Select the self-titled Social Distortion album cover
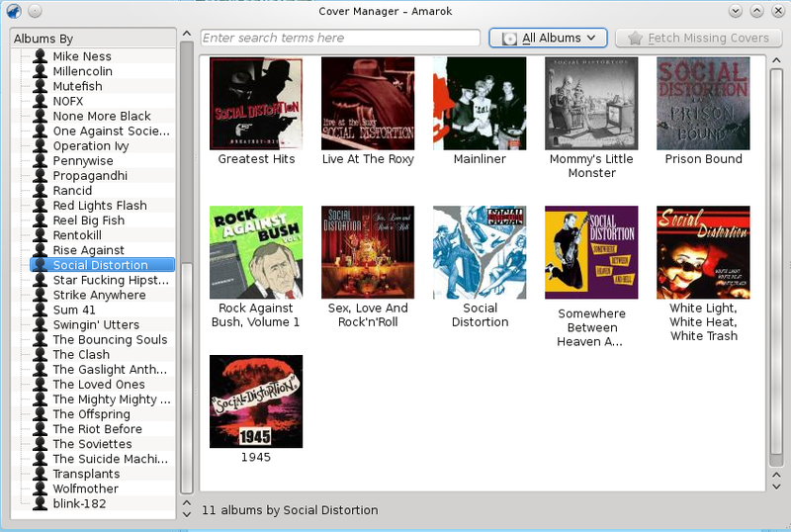The width and height of the screenshot is (791, 532). [480, 252]
